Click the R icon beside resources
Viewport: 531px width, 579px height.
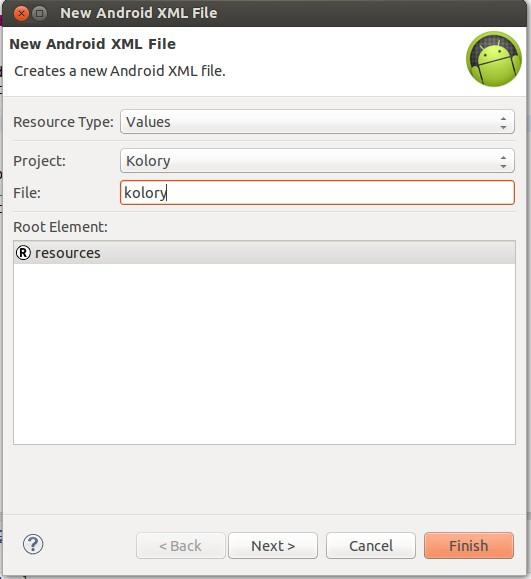point(23,253)
